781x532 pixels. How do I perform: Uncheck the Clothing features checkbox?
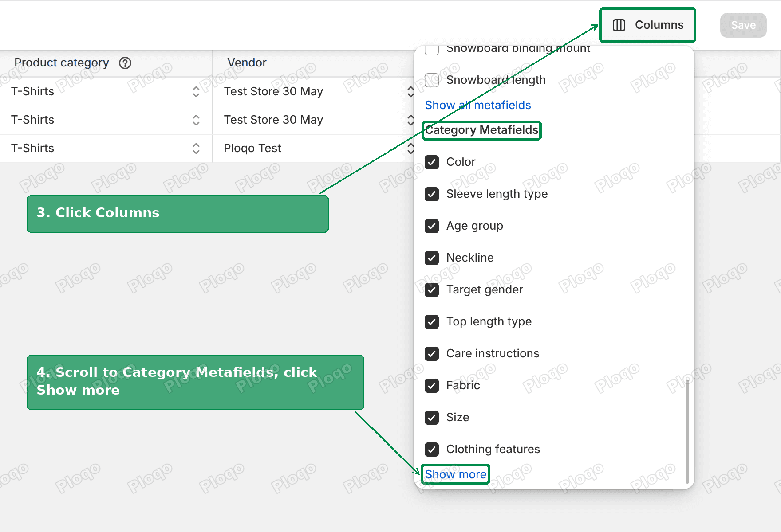(432, 450)
